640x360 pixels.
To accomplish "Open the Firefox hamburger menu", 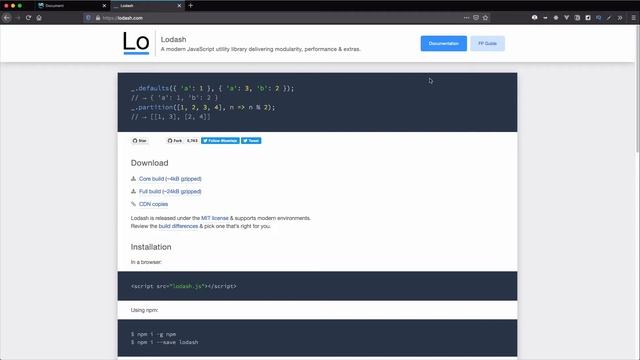I will [x=633, y=18].
